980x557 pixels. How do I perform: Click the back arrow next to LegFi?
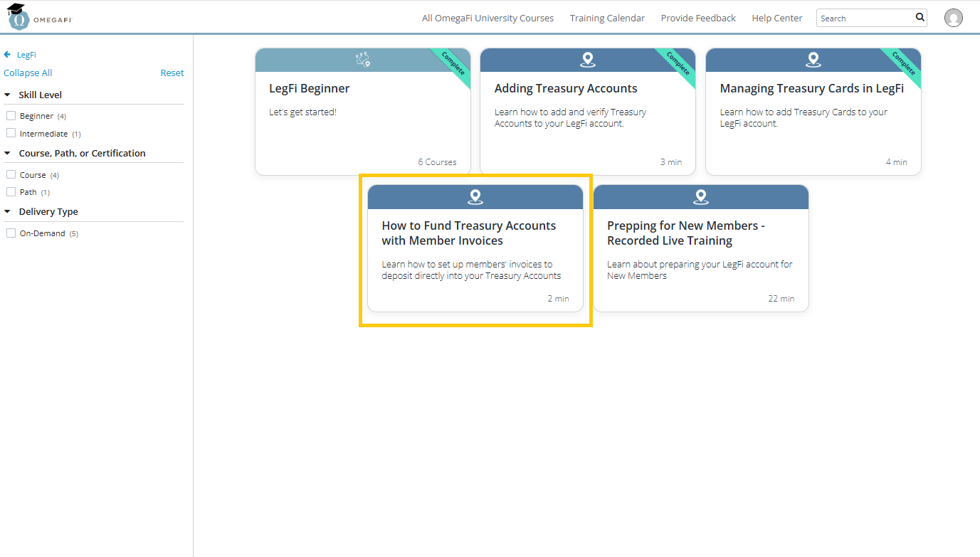tap(6, 54)
